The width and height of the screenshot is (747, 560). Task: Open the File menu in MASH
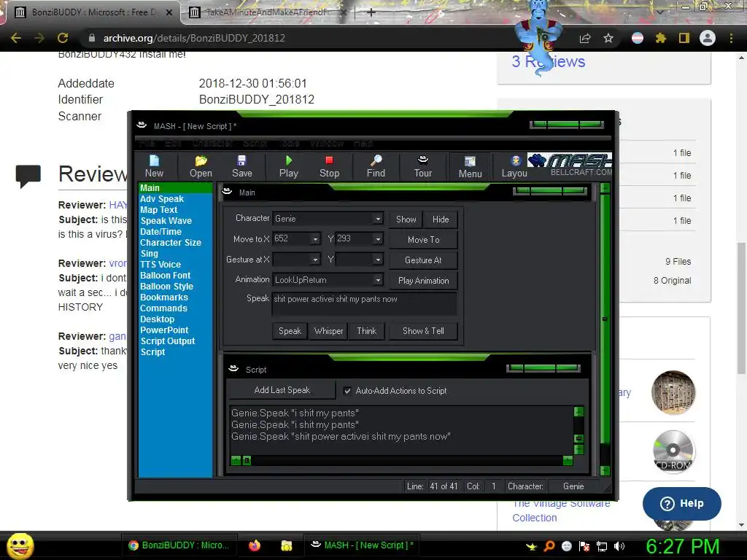coord(147,144)
